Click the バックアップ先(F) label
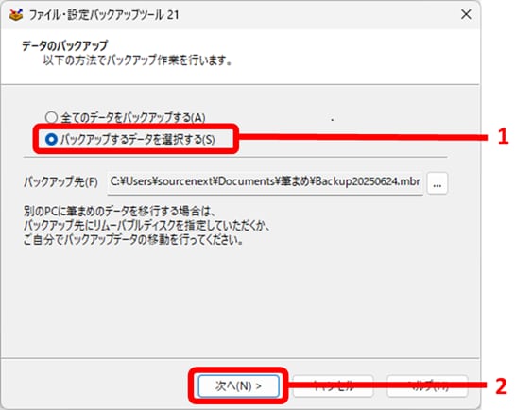 pos(60,182)
